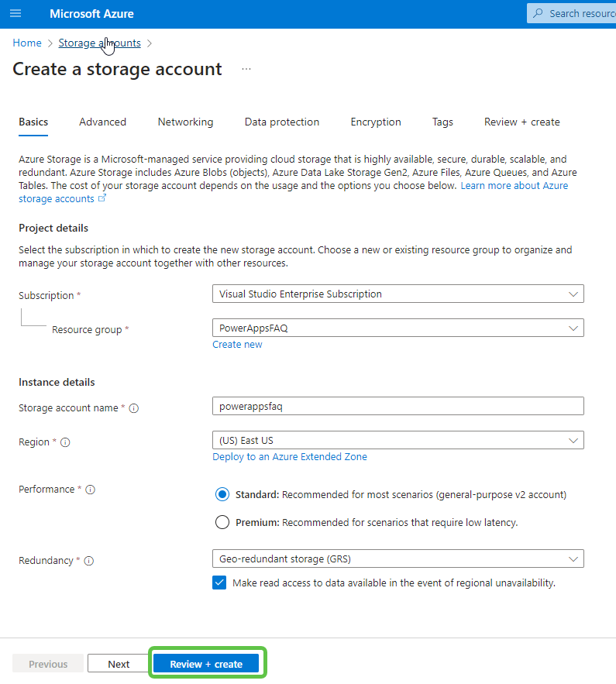Viewport: 616px width, 684px height.
Task: Switch to the Networking tab
Action: pyautogui.click(x=185, y=122)
